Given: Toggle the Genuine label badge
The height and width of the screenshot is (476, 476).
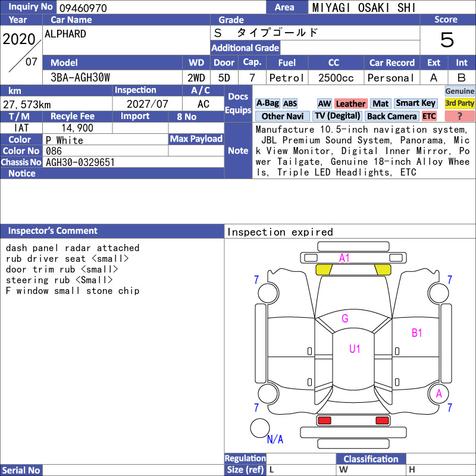Looking at the screenshot, I should point(459,91).
